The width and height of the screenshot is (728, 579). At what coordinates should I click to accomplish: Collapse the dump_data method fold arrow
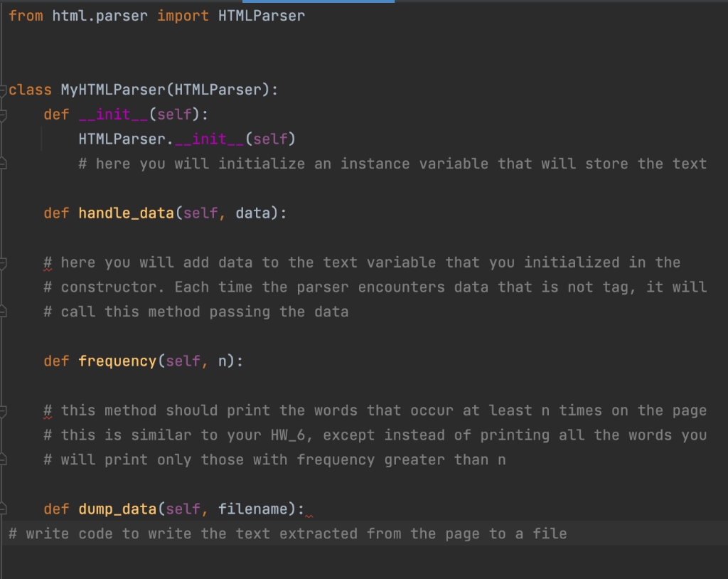(4, 509)
